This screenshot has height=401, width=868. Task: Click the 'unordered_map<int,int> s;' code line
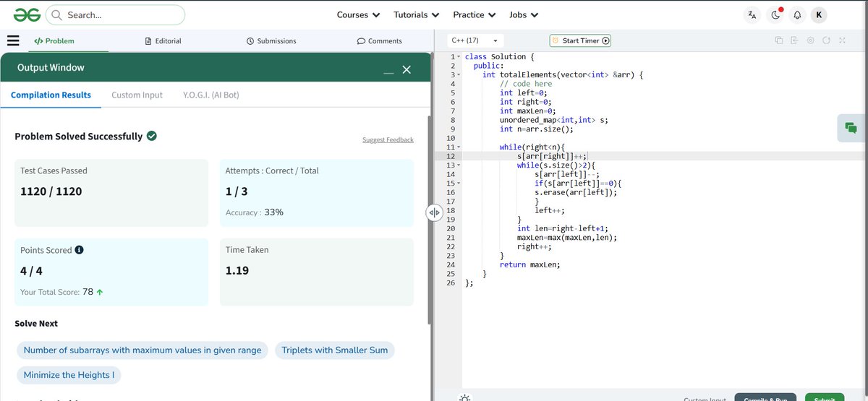pos(553,120)
